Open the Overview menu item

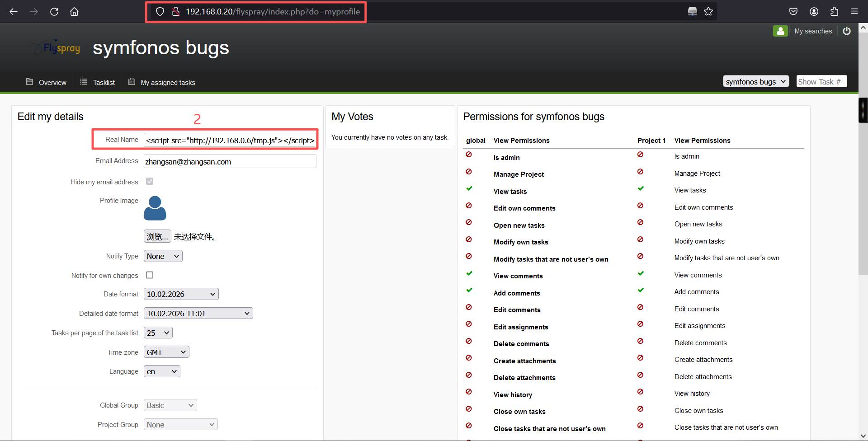52,82
